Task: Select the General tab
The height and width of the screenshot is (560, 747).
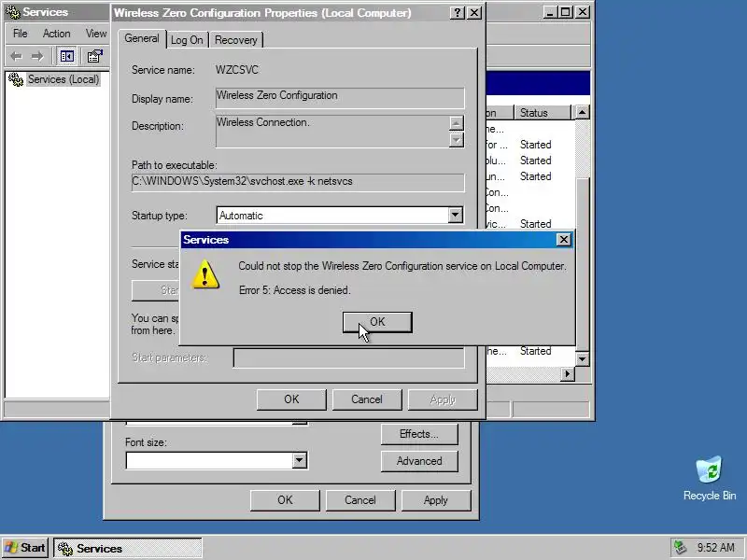Action: point(142,38)
